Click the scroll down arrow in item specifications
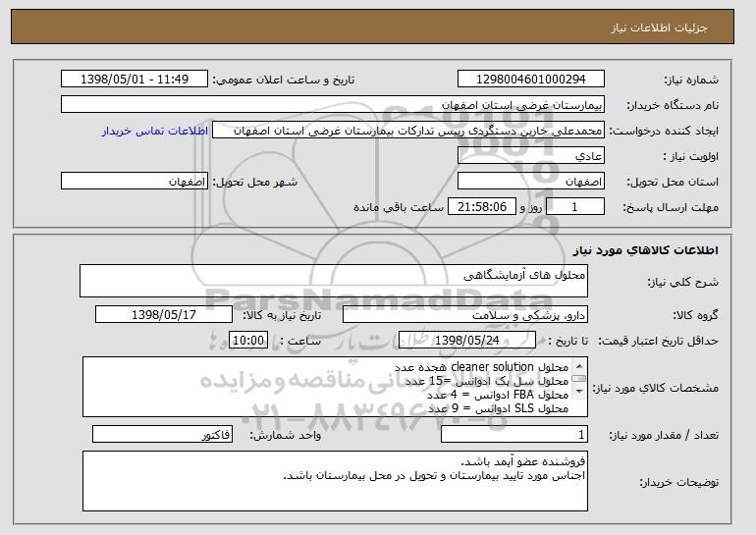 (x=579, y=391)
